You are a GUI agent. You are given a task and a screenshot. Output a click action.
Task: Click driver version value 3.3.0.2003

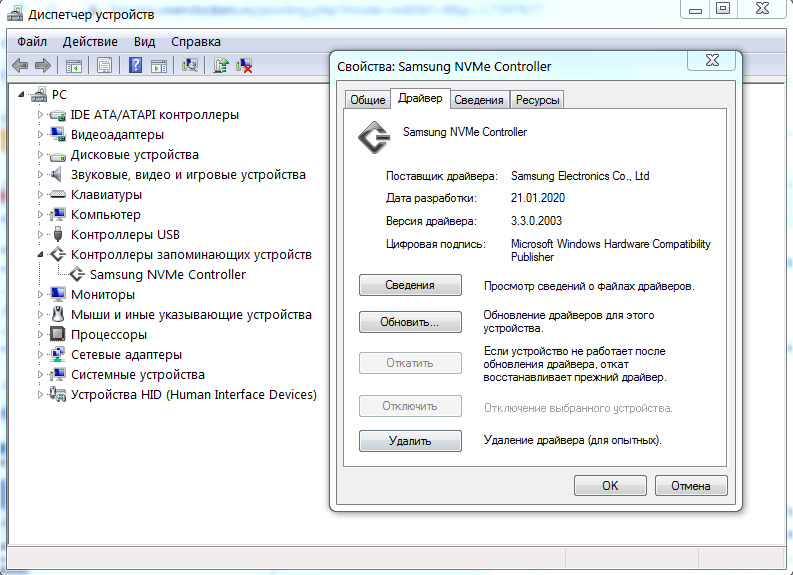(x=536, y=220)
